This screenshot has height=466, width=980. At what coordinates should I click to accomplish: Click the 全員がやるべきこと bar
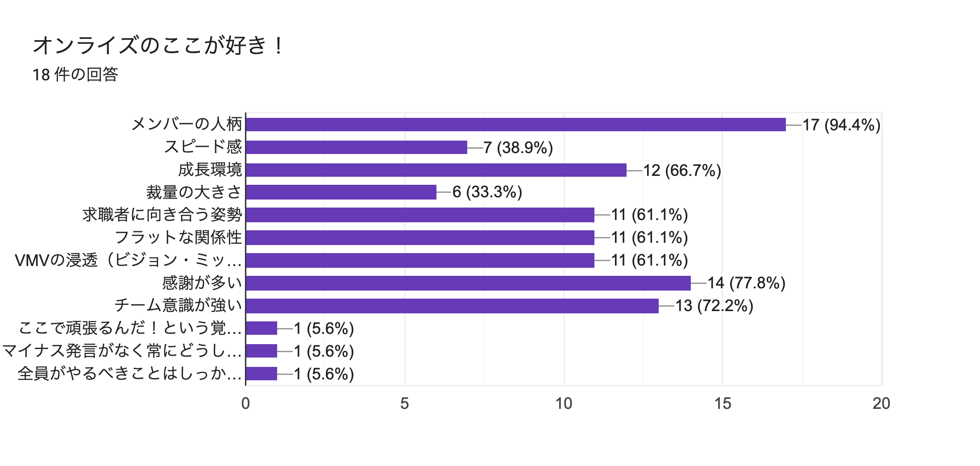tap(262, 374)
